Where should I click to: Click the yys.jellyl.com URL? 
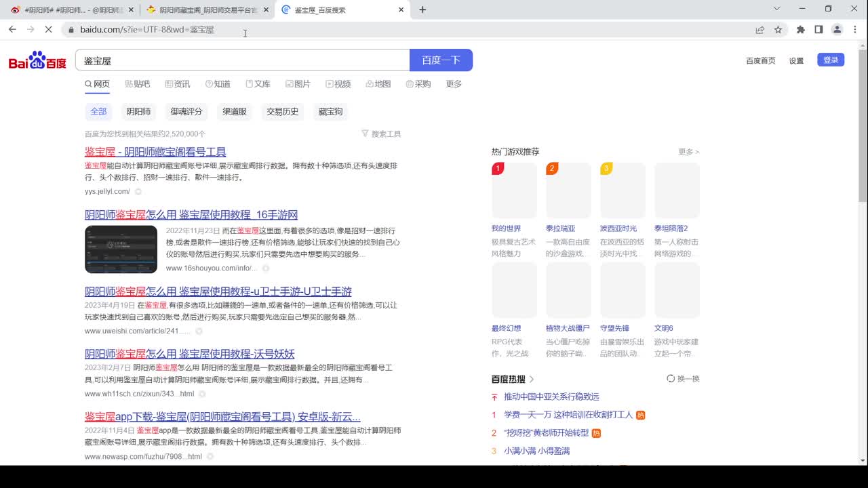[x=107, y=192]
